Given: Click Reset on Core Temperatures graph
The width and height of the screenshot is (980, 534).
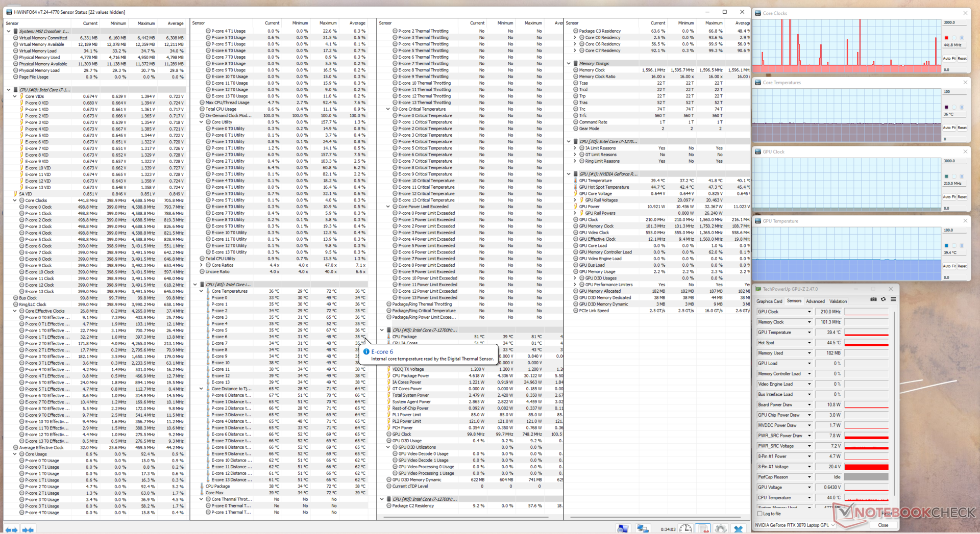Looking at the screenshot, I should tap(962, 128).
